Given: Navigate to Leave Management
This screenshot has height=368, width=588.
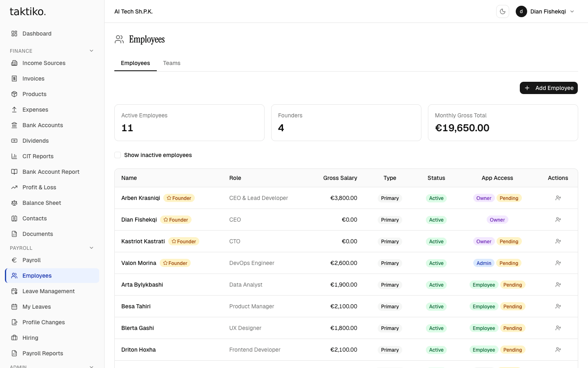Looking at the screenshot, I should point(48,291).
